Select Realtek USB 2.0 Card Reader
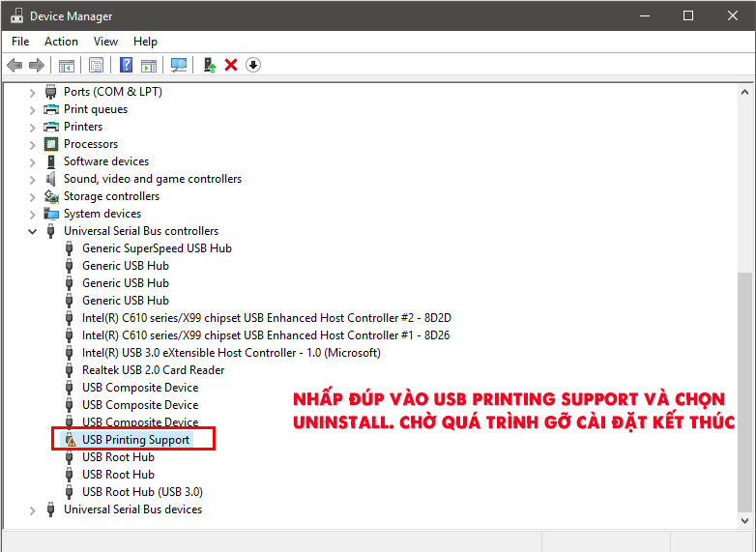 pos(154,369)
